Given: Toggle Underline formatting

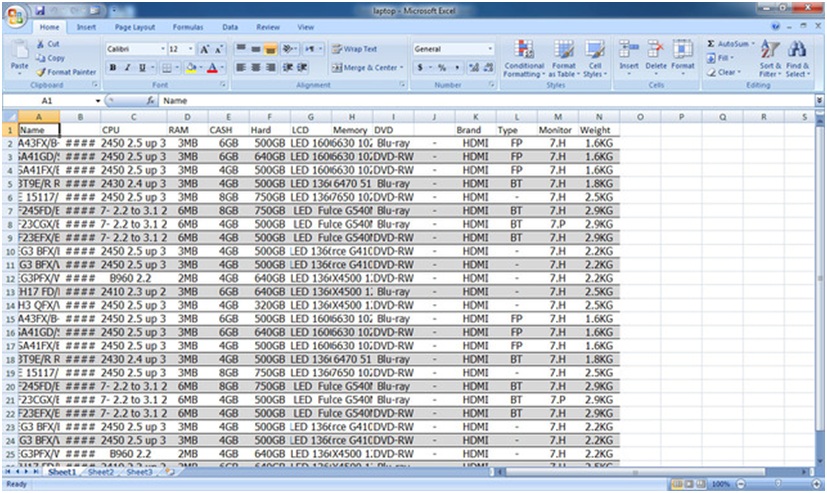Looking at the screenshot, I should click(x=142, y=68).
